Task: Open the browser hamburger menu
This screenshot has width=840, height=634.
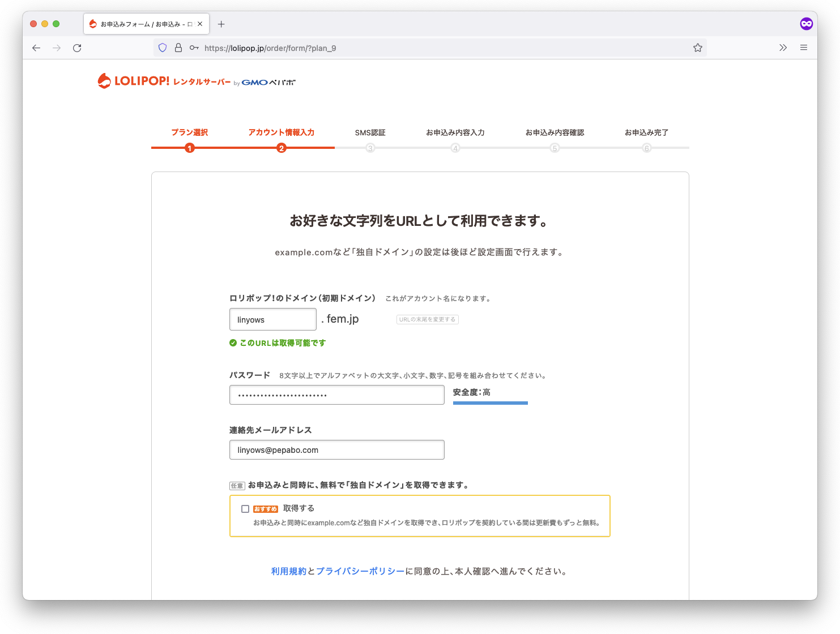Action: (x=804, y=48)
